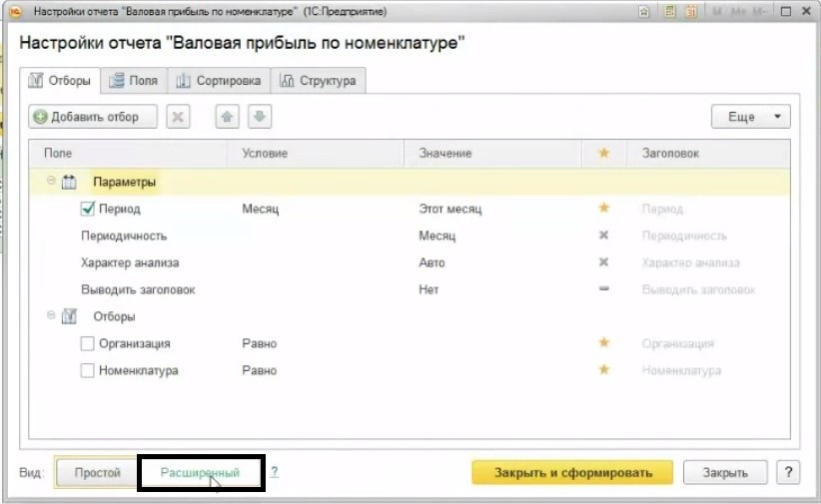Open the Еще dropdown menu

click(750, 117)
